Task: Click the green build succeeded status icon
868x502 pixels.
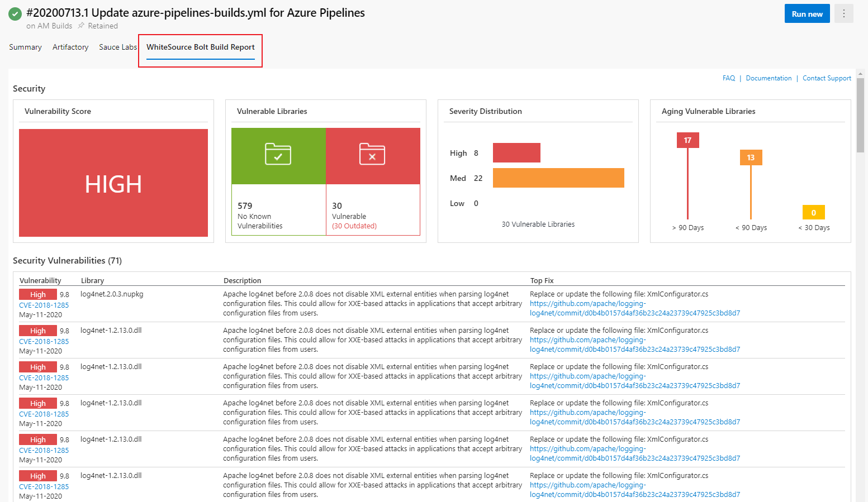Action: coord(15,14)
